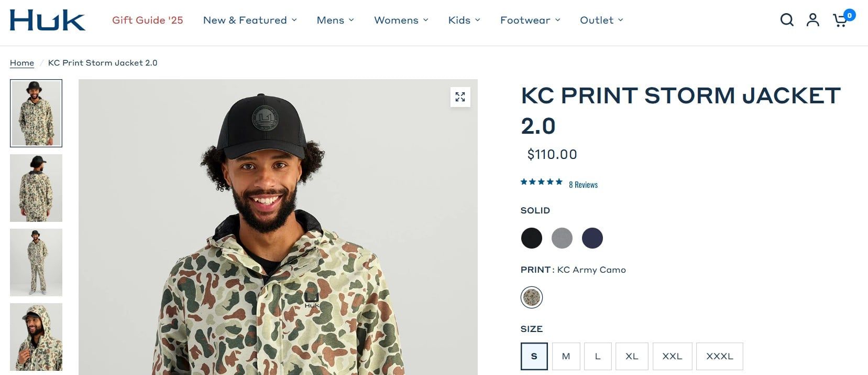
Task: Go to the Home breadcrumb link
Action: coord(22,63)
